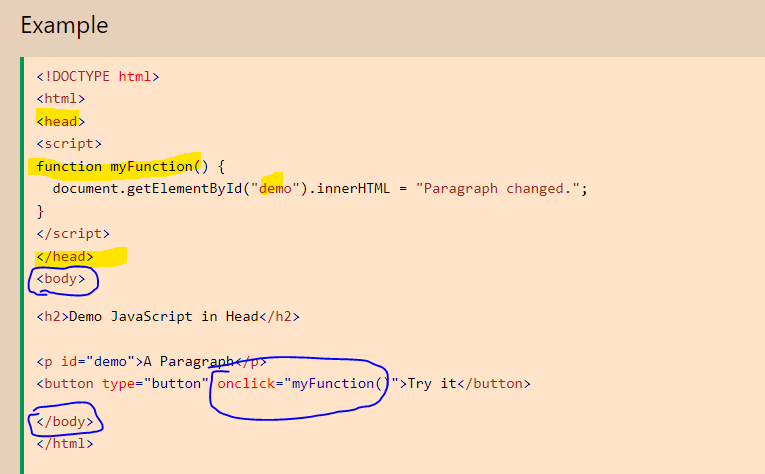Viewport: 765px width, 474px height.
Task: Click the yellow-highlighted closing </head> tag
Action: pos(65,256)
